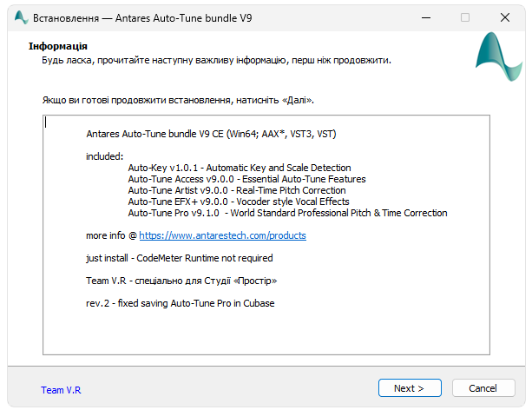Cancel the installation
Viewport: 532px width, 410px height.
[x=483, y=388]
